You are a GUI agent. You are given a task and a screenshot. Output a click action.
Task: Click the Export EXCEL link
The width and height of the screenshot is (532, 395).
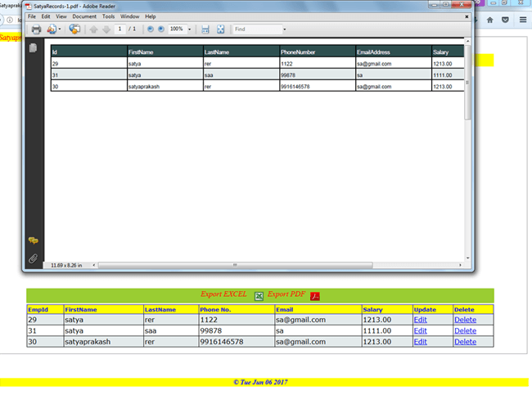pos(223,294)
